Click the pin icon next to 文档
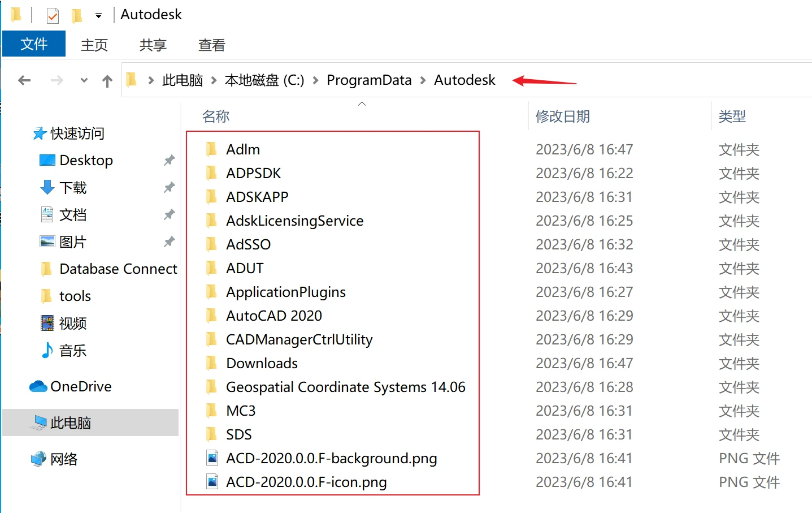Screen dimensions: 812x513 point(169,215)
